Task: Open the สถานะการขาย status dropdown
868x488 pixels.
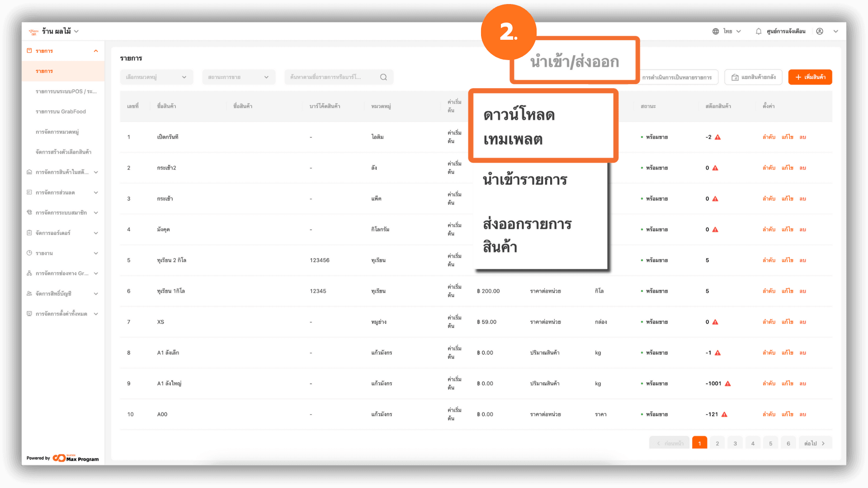Action: [238, 77]
